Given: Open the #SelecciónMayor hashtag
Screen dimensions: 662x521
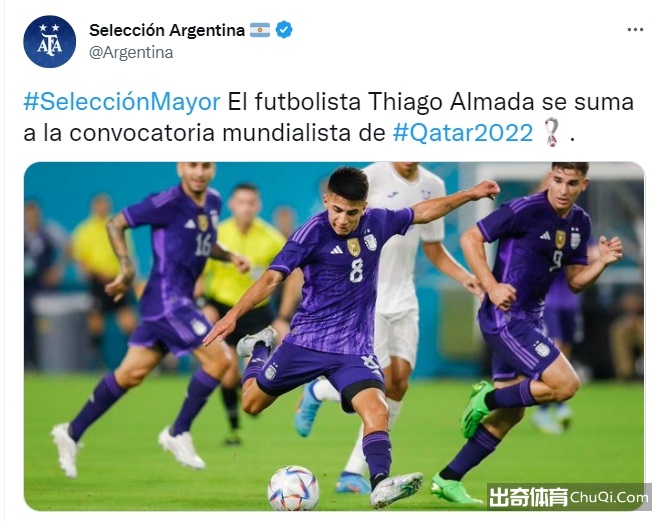Looking at the screenshot, I should tap(122, 102).
